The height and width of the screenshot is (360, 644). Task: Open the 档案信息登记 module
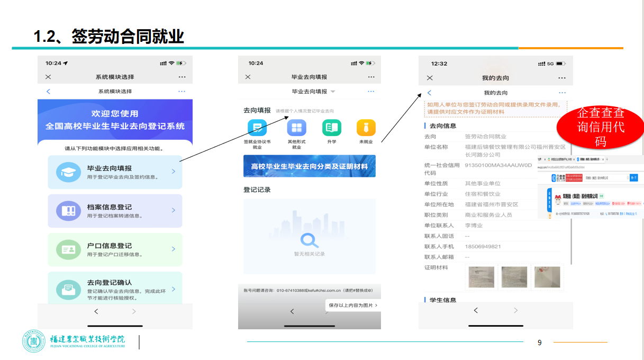point(115,211)
